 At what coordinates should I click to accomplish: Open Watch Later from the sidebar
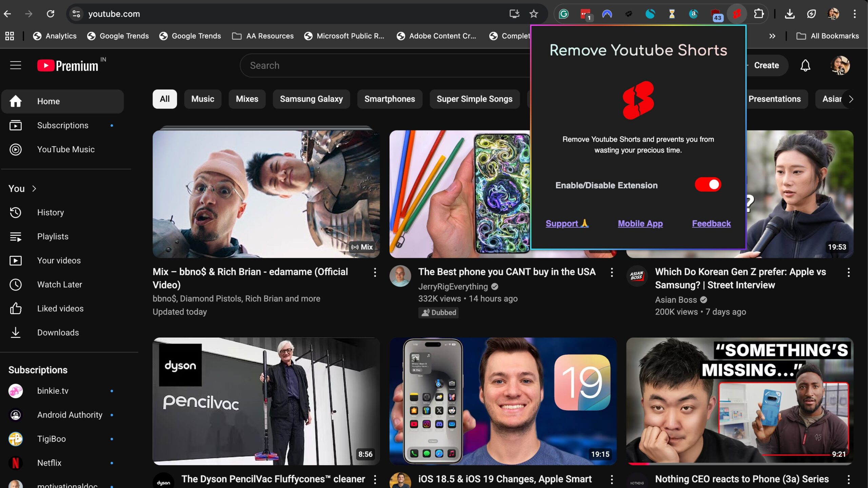pyautogui.click(x=59, y=284)
